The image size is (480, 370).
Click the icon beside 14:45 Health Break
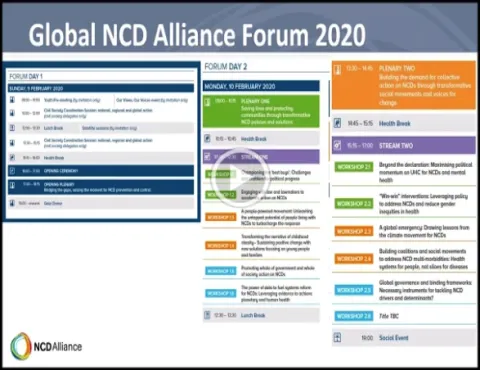click(x=337, y=123)
